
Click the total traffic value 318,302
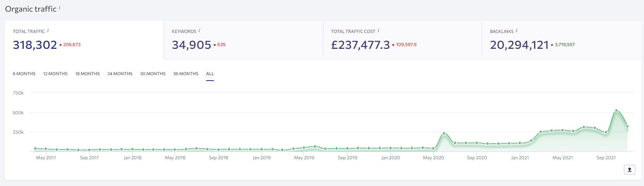click(x=35, y=45)
